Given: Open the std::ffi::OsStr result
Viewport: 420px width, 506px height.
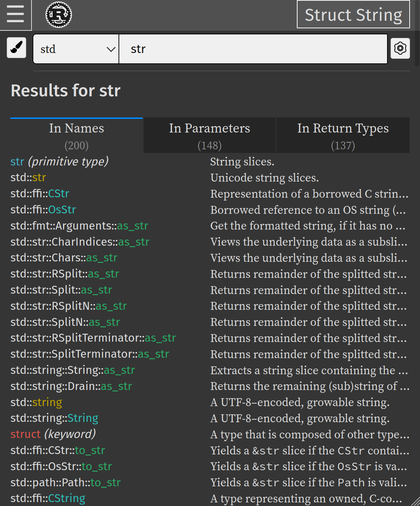Looking at the screenshot, I should click(x=43, y=209).
